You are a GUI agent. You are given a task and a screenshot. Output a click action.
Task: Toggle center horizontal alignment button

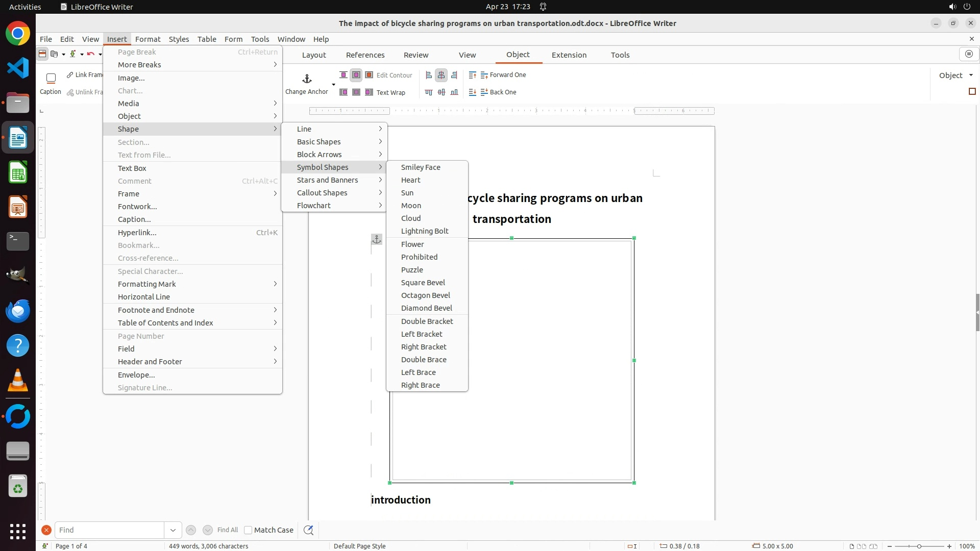442,75
